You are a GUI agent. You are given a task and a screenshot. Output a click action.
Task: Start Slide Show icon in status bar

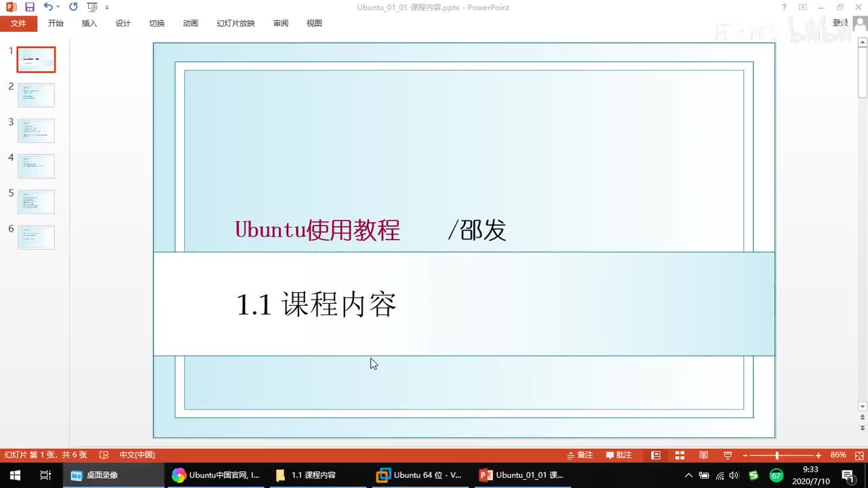(728, 455)
